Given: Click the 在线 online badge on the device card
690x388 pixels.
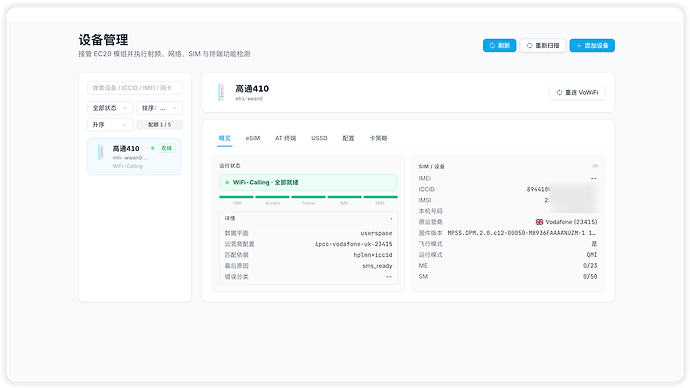Looking at the screenshot, I should point(166,148).
